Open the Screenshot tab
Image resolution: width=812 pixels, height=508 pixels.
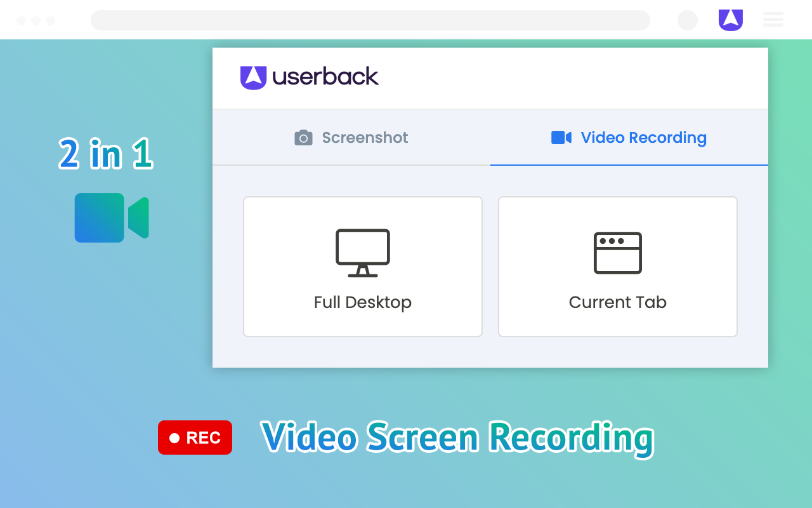(x=351, y=138)
